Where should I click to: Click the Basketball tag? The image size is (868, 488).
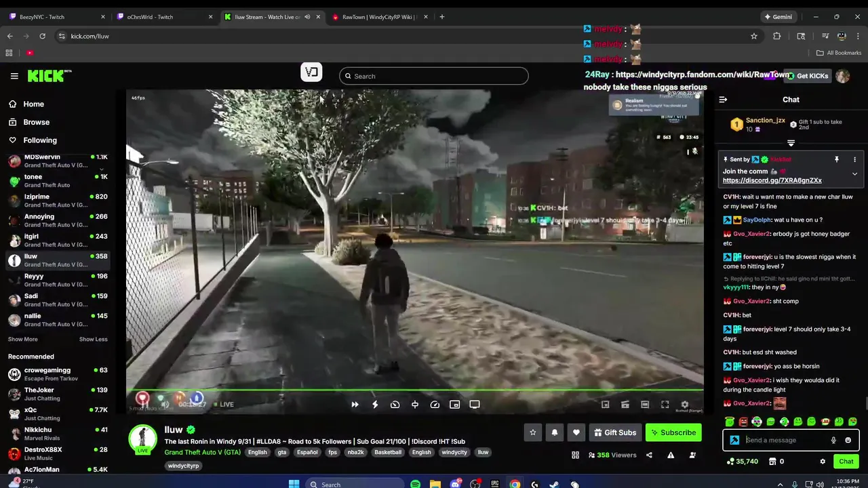(388, 452)
